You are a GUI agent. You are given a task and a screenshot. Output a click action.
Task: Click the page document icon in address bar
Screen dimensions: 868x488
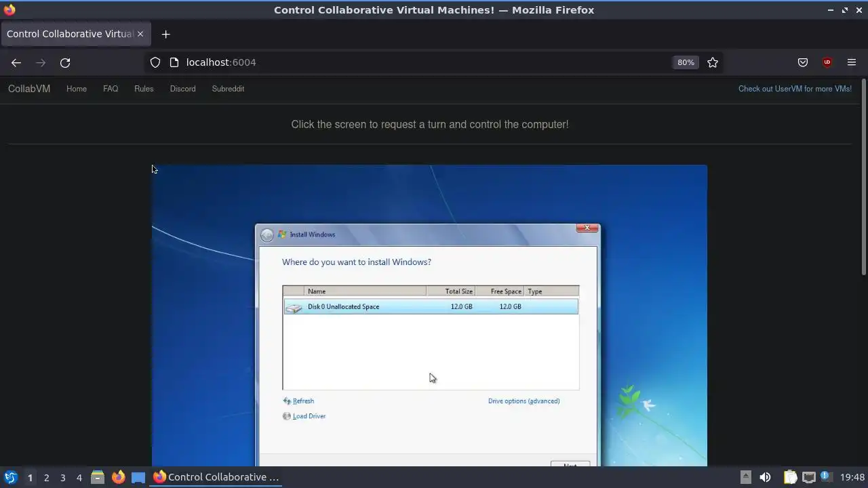coord(174,62)
